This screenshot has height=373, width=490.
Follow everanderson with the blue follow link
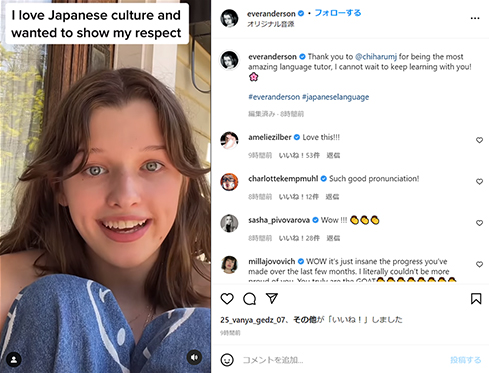pos(338,13)
